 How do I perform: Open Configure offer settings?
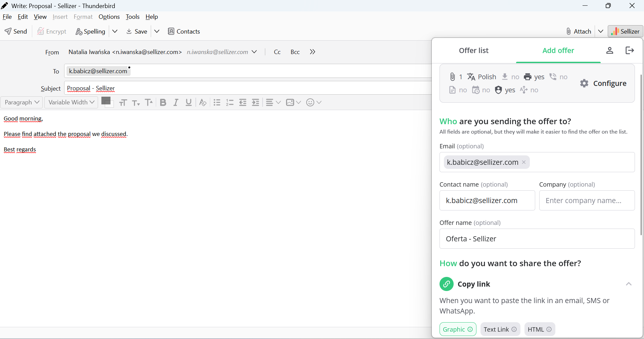tap(603, 83)
